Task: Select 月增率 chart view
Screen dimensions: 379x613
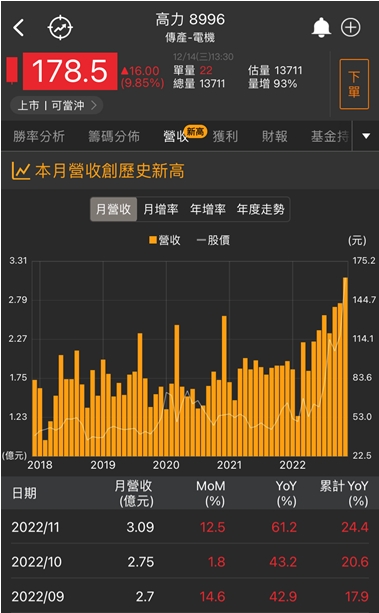Action: point(161,210)
